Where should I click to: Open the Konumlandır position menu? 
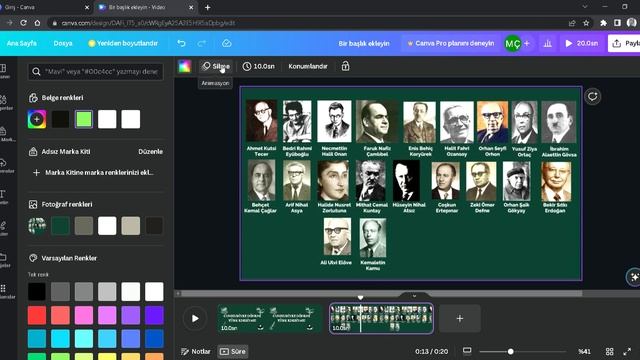(x=308, y=66)
